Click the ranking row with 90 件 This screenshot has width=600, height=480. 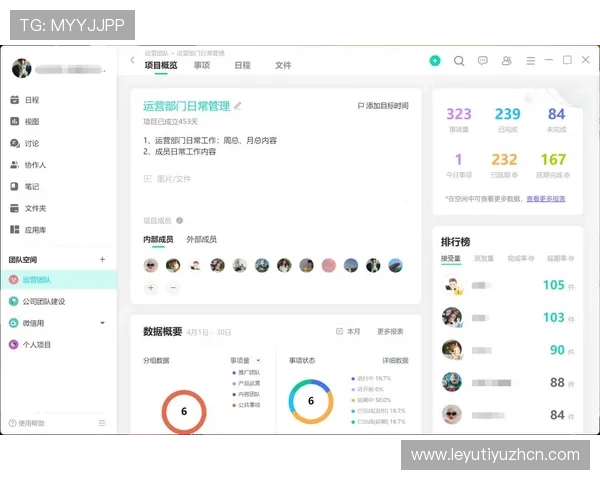pos(508,350)
